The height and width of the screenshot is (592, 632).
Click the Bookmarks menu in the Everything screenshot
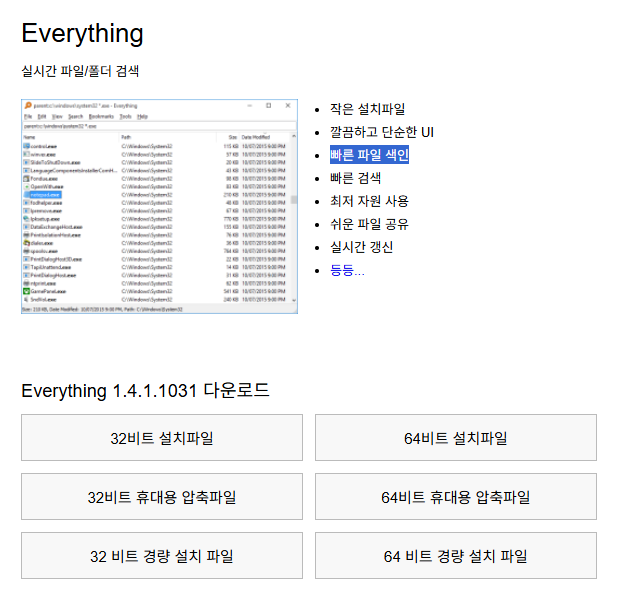point(101,116)
